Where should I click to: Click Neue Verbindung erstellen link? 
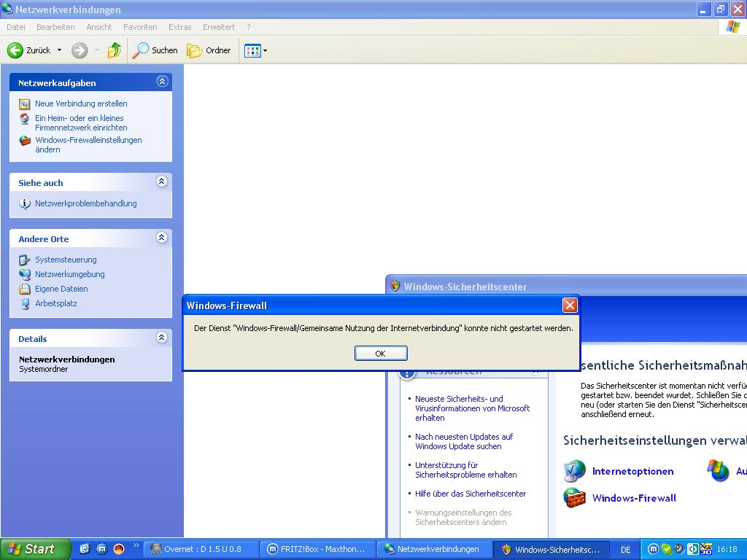(81, 104)
